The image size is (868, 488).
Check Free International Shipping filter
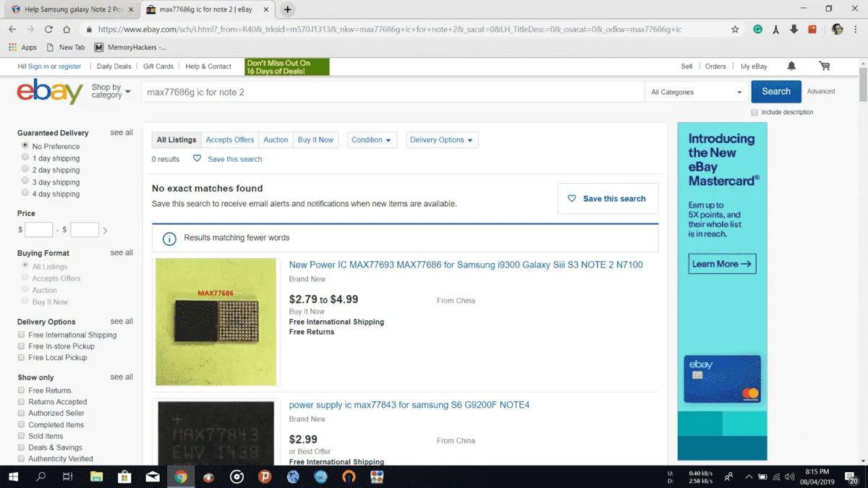coord(21,335)
